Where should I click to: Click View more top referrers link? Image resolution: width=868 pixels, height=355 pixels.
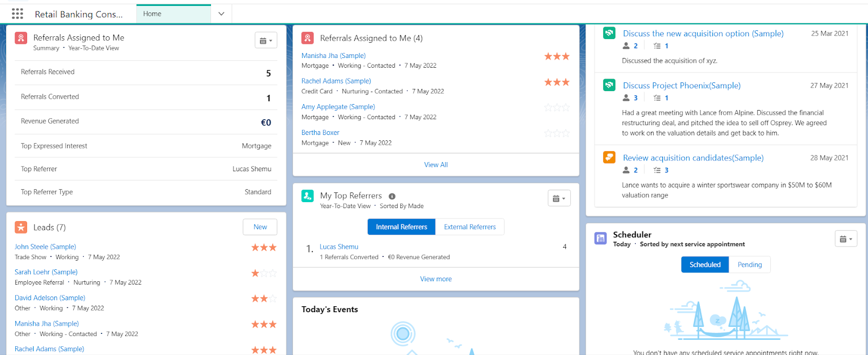click(x=436, y=279)
